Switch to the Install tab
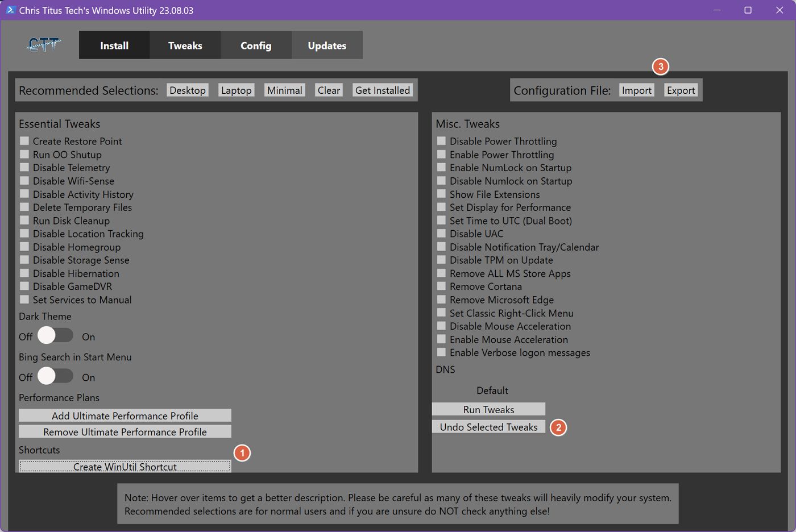The width and height of the screenshot is (796, 532). coord(114,45)
